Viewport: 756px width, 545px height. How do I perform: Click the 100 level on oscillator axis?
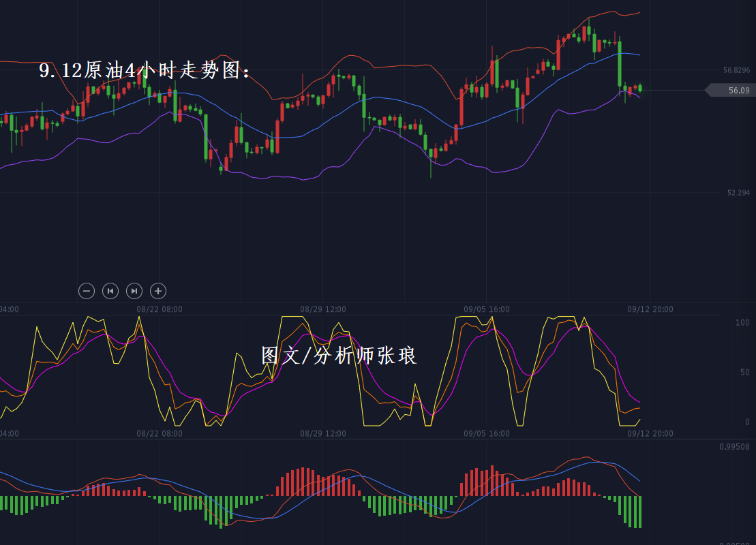coord(742,322)
